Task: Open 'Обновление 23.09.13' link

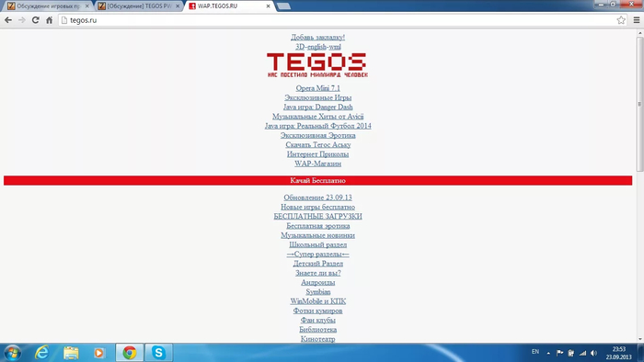Action: 318,198
